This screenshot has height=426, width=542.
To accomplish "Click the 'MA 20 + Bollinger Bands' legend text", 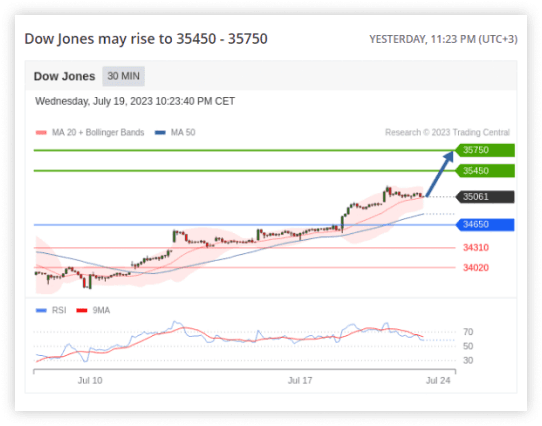I will [x=98, y=132].
